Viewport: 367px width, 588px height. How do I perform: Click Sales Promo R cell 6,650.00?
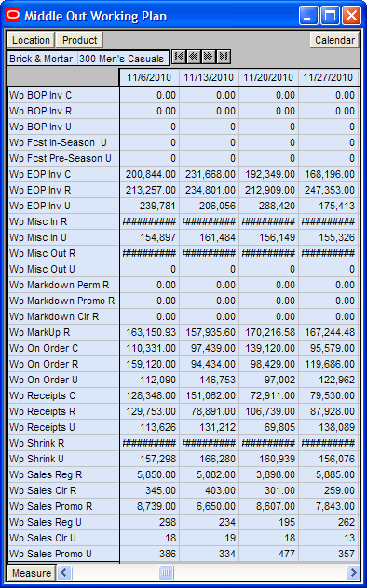[x=209, y=506]
